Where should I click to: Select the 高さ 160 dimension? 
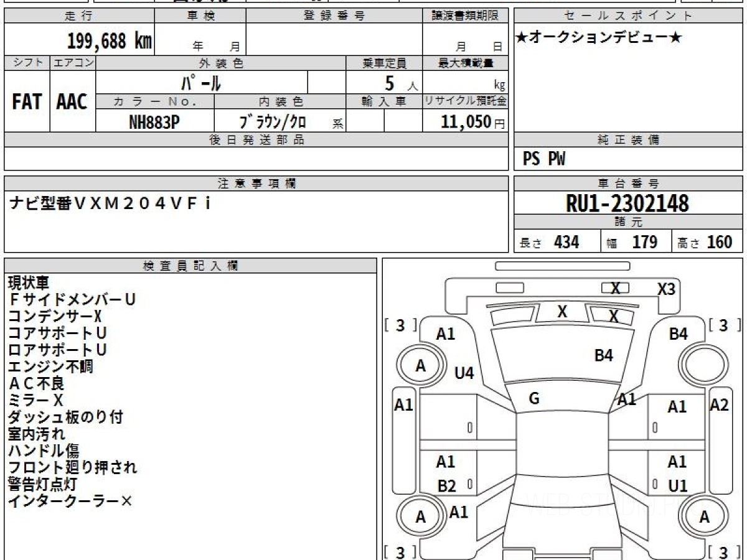[x=704, y=242]
